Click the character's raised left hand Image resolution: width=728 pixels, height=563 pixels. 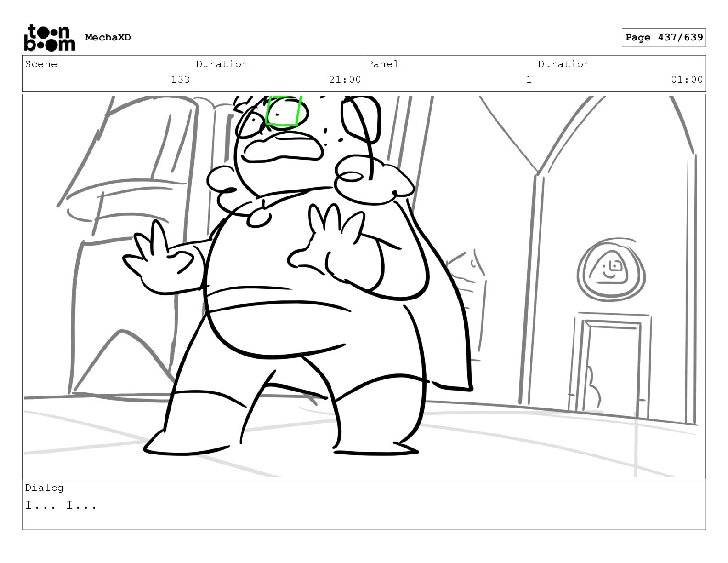coord(164,259)
